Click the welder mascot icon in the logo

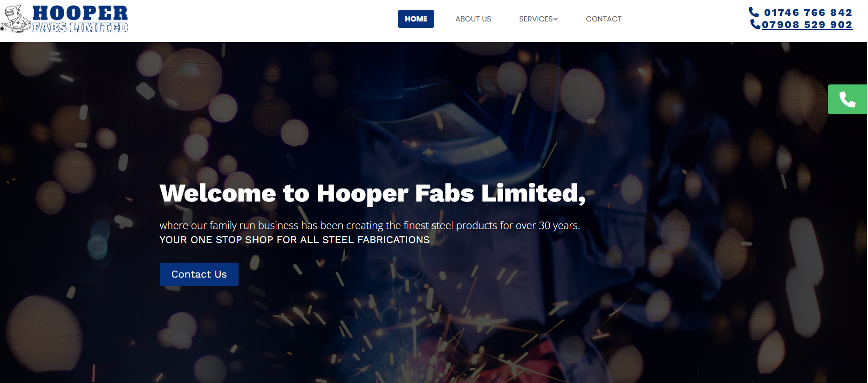point(16,19)
